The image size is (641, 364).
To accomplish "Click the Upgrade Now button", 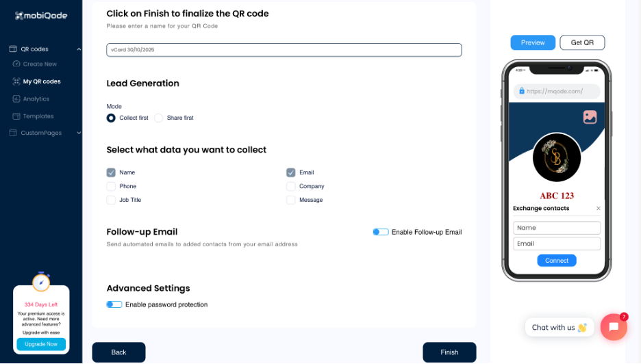I will point(41,344).
